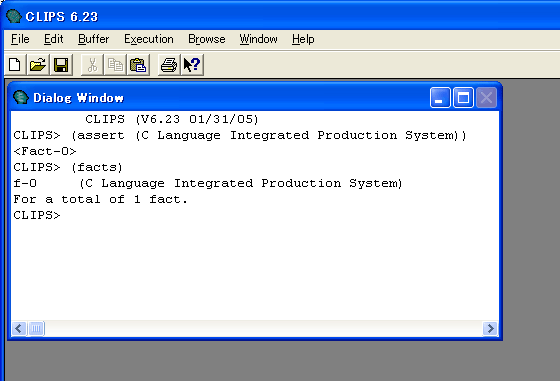Click the horizontal scrollbar right arrow
The height and width of the screenshot is (381, 560).
[490, 328]
